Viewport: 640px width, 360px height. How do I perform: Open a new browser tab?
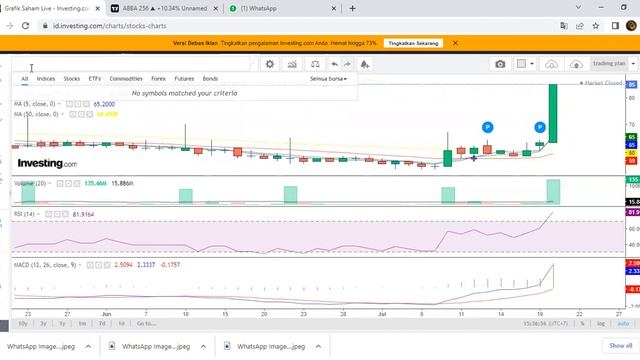(x=353, y=8)
